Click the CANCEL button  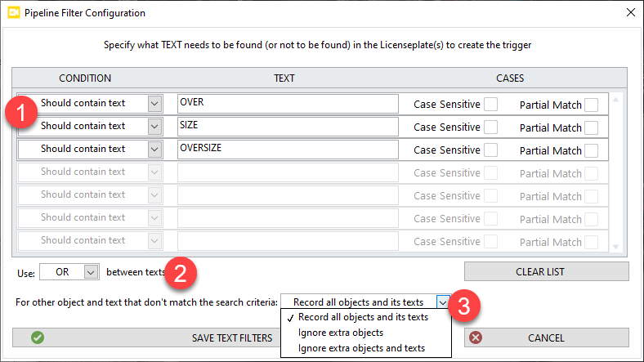click(x=546, y=337)
